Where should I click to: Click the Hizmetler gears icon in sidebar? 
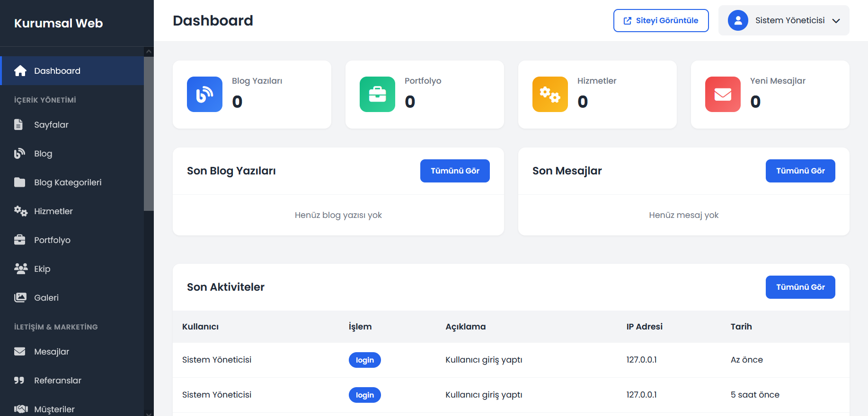(x=21, y=211)
